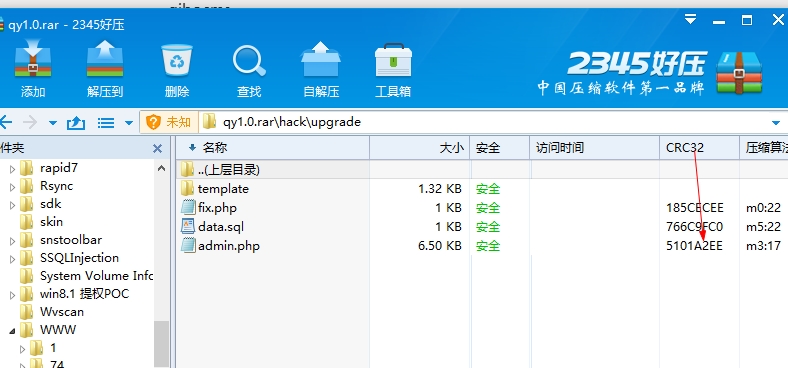
Task: Click the 解压到 (Extract to) icon
Action: click(105, 60)
